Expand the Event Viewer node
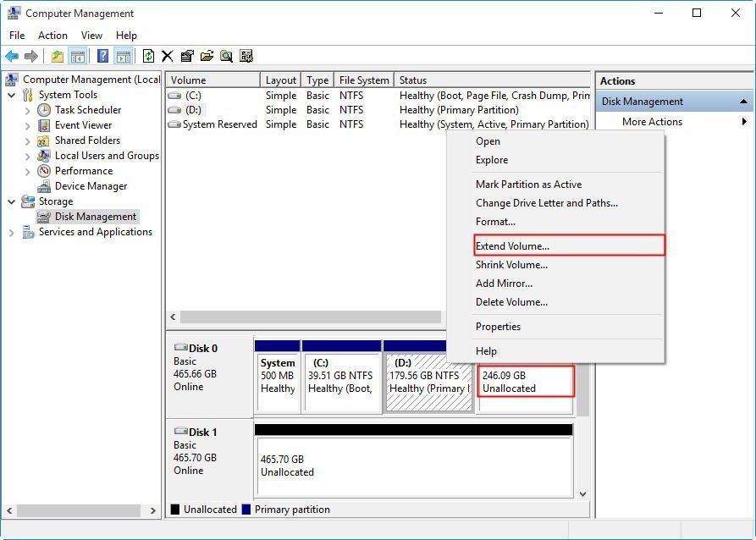Image resolution: width=756 pixels, height=540 pixels. [27, 126]
